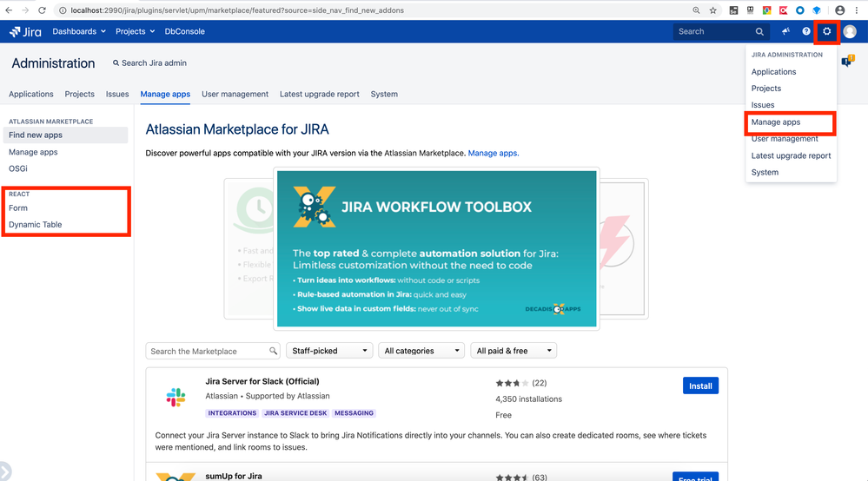Expand the sidebar with bottom-left chevron
Image resolution: width=868 pixels, height=481 pixels.
pyautogui.click(x=5, y=471)
